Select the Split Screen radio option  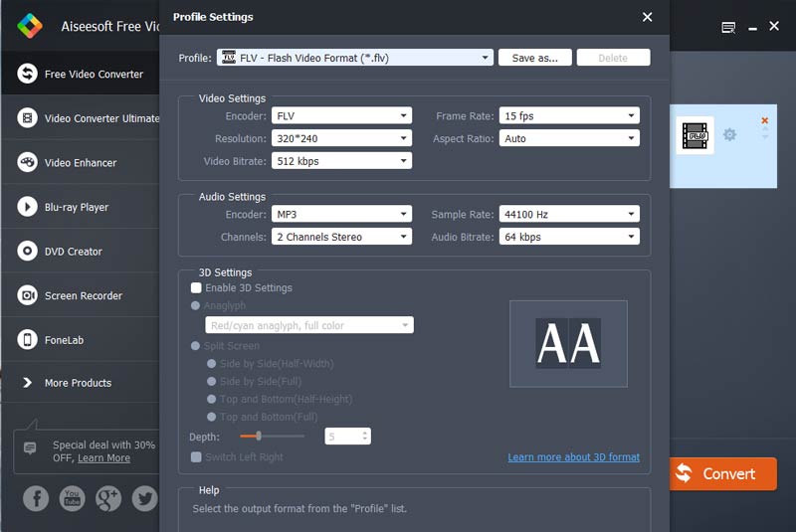(196, 346)
